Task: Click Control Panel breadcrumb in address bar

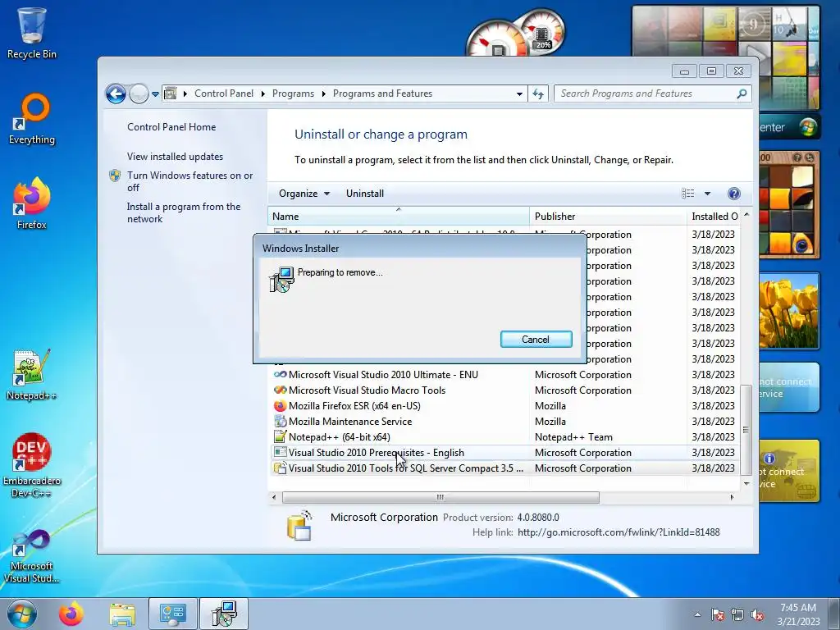Action: pos(224,94)
